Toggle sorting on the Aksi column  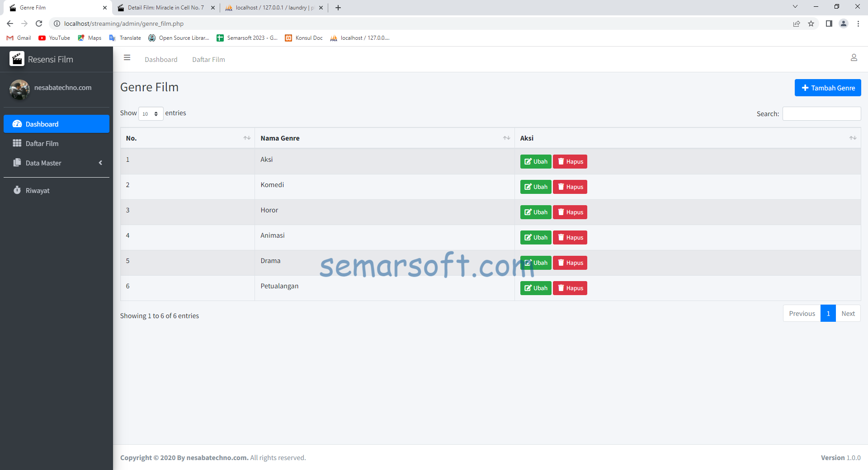coord(853,138)
